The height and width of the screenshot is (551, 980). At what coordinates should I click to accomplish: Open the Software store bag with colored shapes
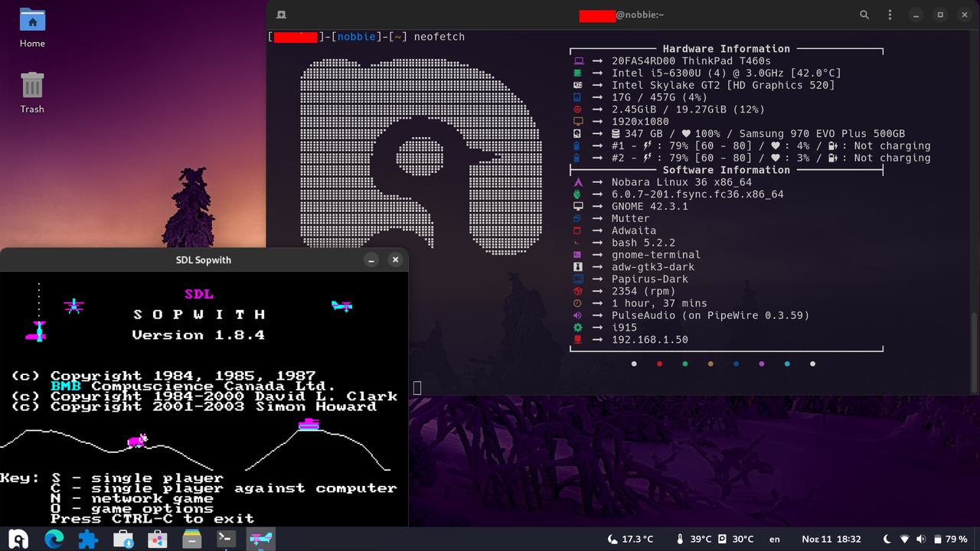pyautogui.click(x=158, y=540)
